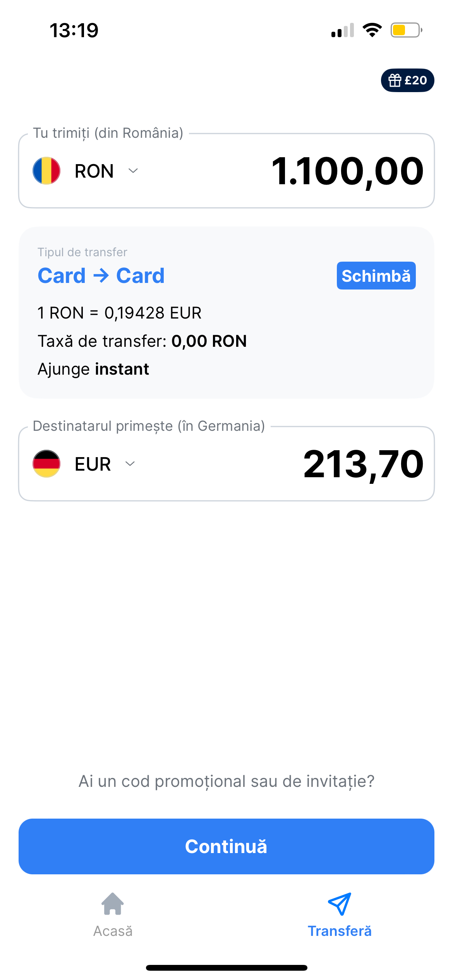Viewport: 453px width, 980px height.
Task: Tap the home indicator bar
Action: (226, 968)
